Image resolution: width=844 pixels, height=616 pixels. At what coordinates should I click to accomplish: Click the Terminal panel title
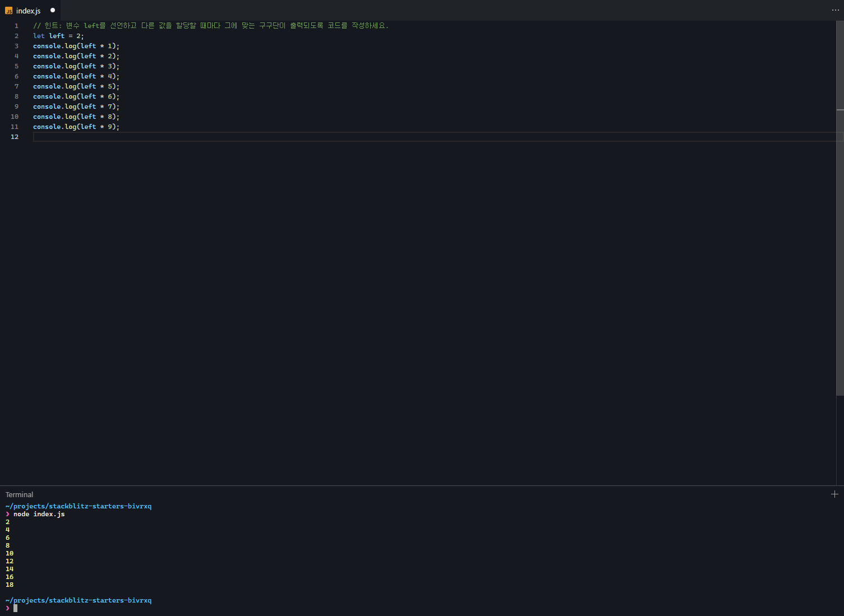click(x=20, y=494)
